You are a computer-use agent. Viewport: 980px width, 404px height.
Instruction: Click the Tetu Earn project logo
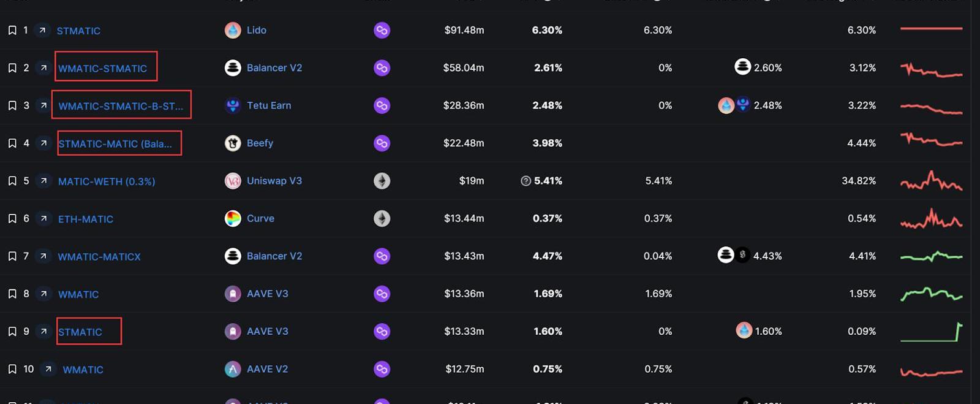pos(233,105)
